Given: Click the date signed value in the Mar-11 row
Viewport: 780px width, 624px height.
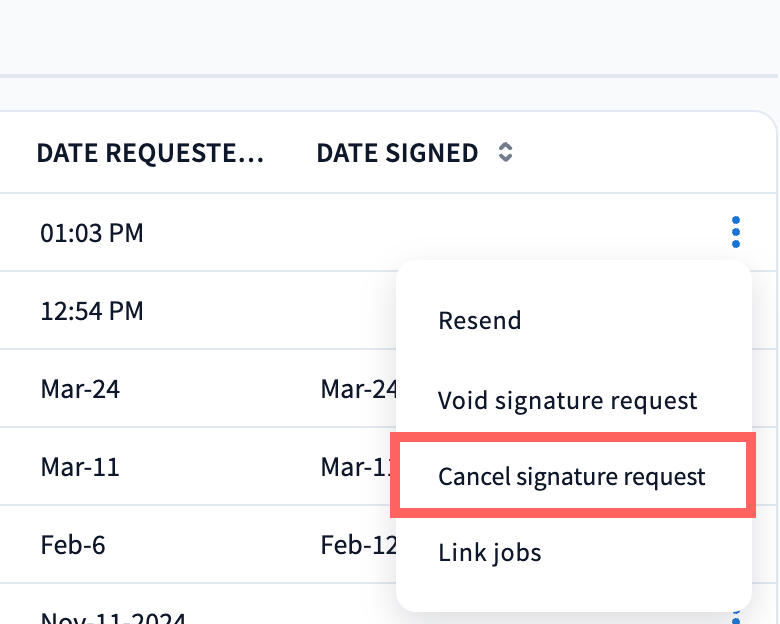Looking at the screenshot, I should tap(358, 467).
